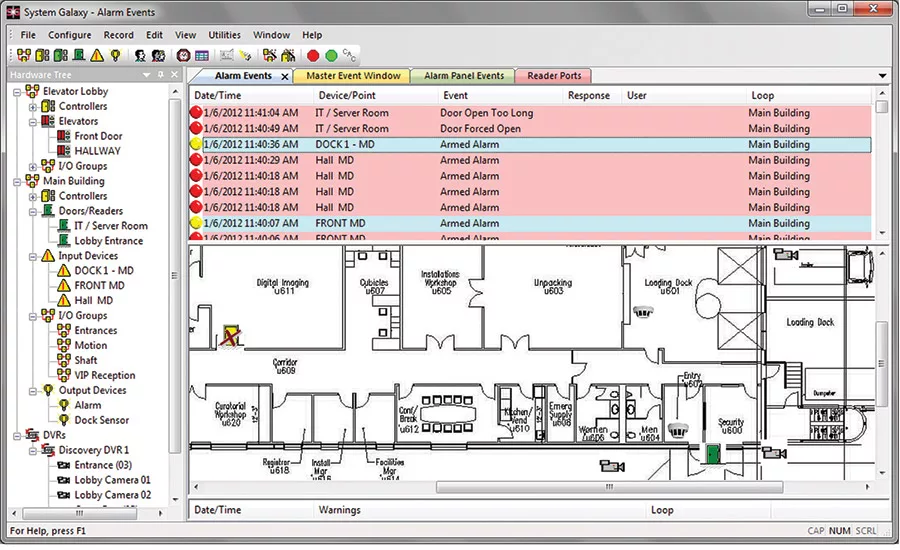Collapse the Main Building tree node
This screenshot has height=550, width=900.
[17, 181]
